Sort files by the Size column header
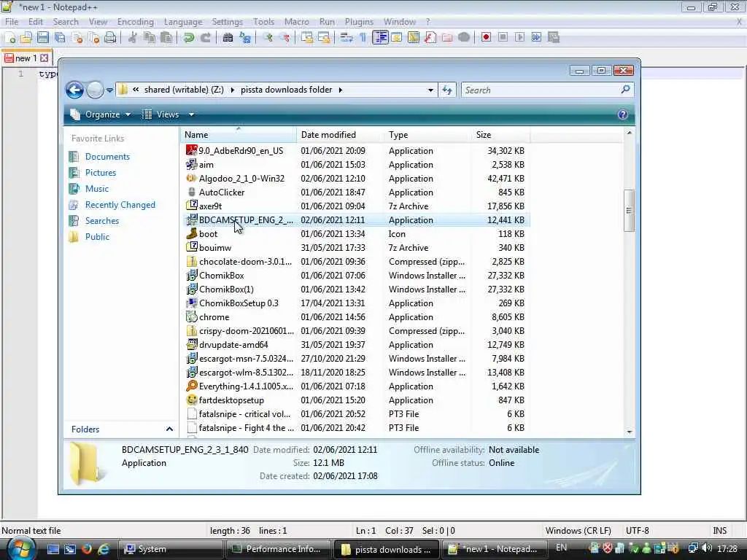The image size is (747, 560). pos(500,135)
